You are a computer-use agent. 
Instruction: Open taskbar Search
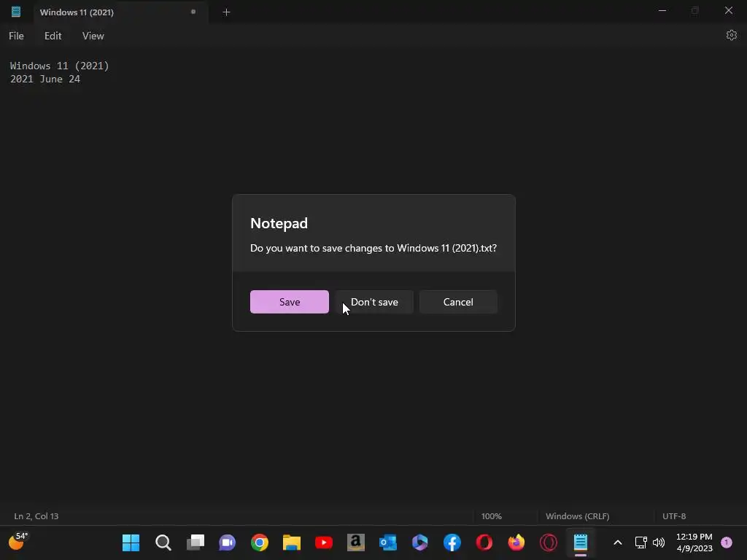(x=163, y=542)
